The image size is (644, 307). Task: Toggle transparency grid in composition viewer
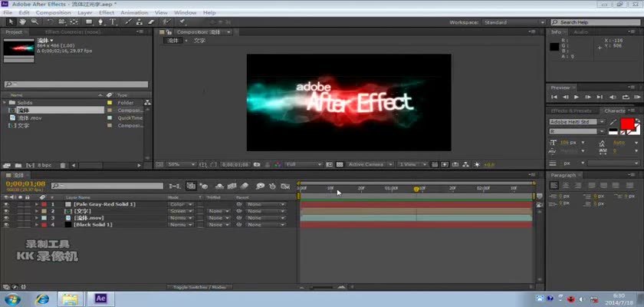click(340, 164)
